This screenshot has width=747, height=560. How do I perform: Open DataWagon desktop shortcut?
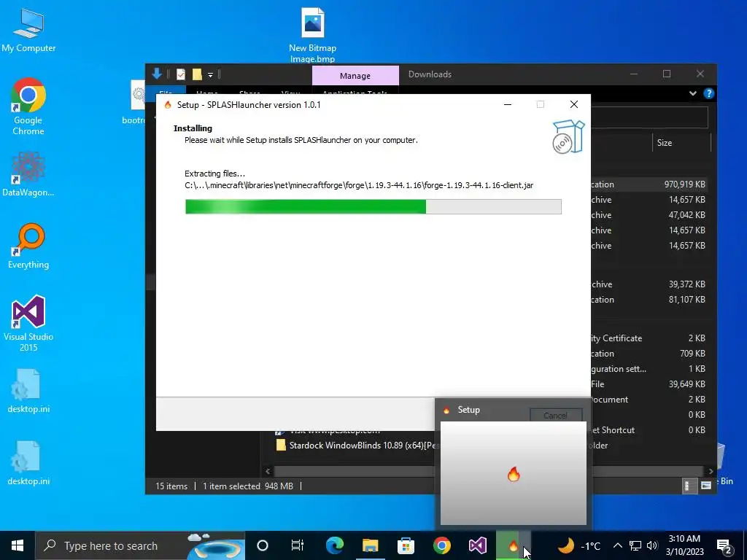coord(28,174)
